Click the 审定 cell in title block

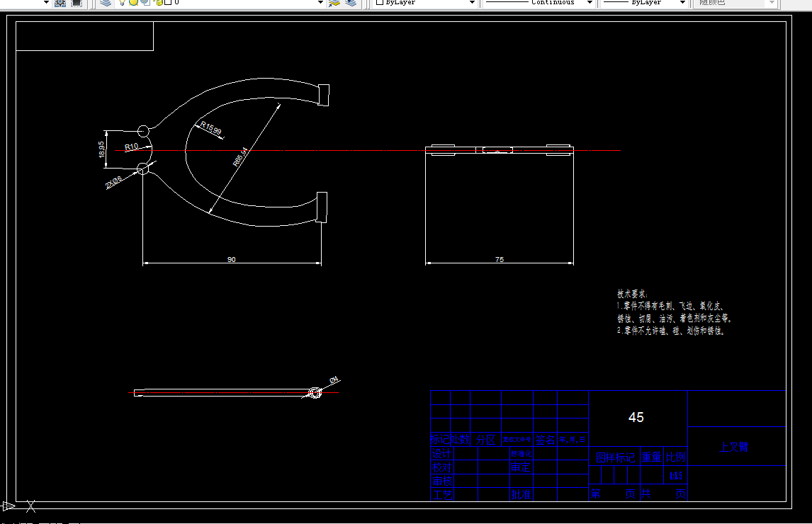[x=521, y=467]
